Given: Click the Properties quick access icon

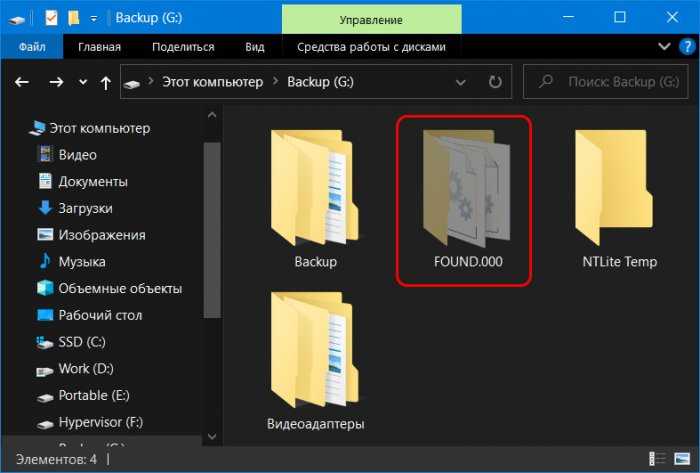Looking at the screenshot, I should tap(51, 18).
